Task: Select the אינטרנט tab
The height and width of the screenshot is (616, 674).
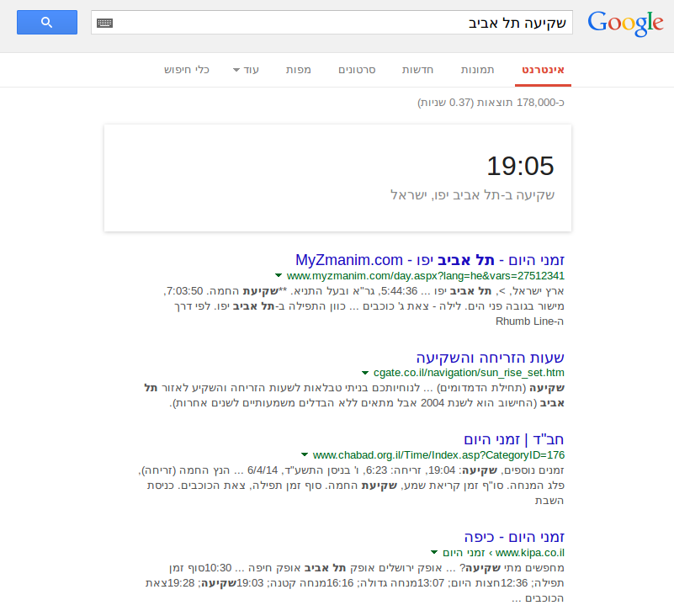Action: (543, 70)
